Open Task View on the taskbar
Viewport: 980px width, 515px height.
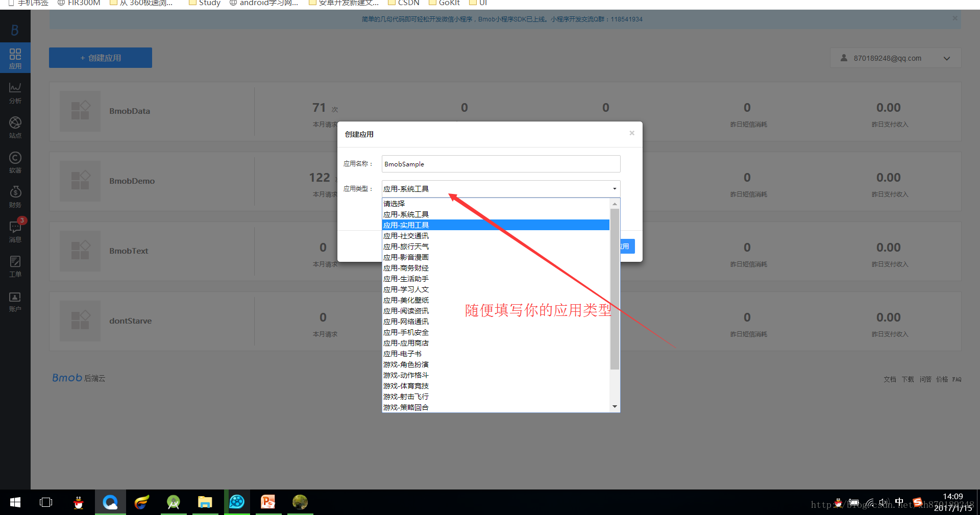[x=46, y=502]
